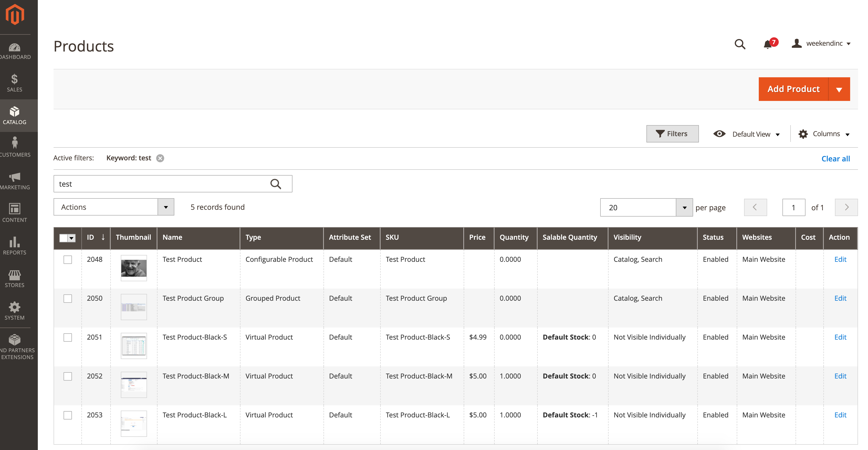This screenshot has width=868, height=450.
Task: Edit the Test Product Group item
Action: click(x=840, y=298)
